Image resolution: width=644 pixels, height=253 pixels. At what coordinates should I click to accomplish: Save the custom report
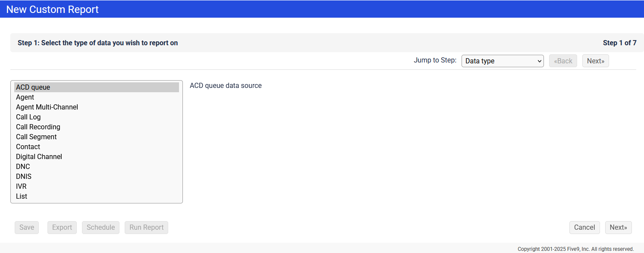tap(26, 228)
